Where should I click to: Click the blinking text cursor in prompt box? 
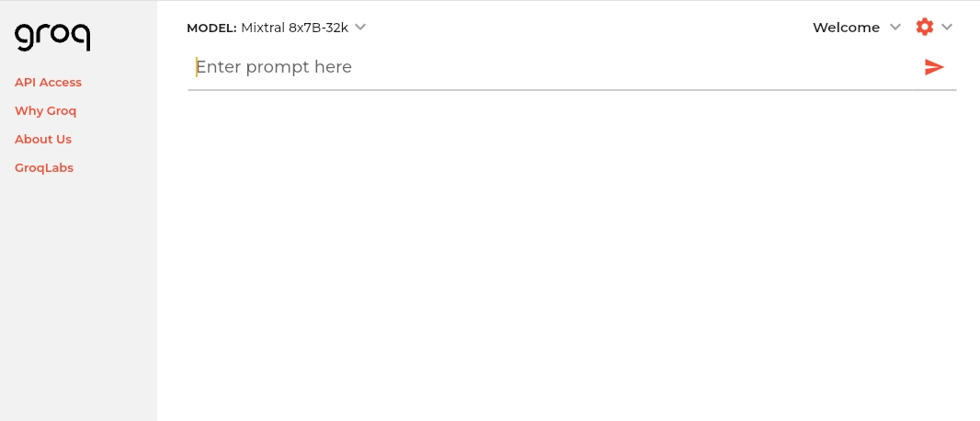[196, 66]
